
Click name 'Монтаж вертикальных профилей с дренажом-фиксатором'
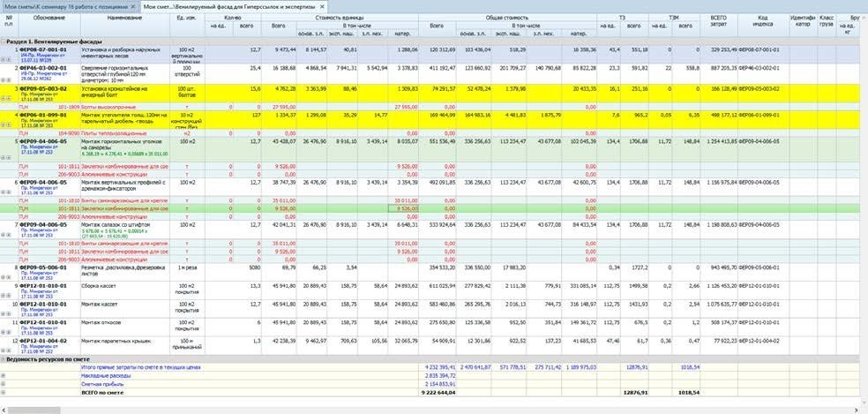click(x=122, y=184)
